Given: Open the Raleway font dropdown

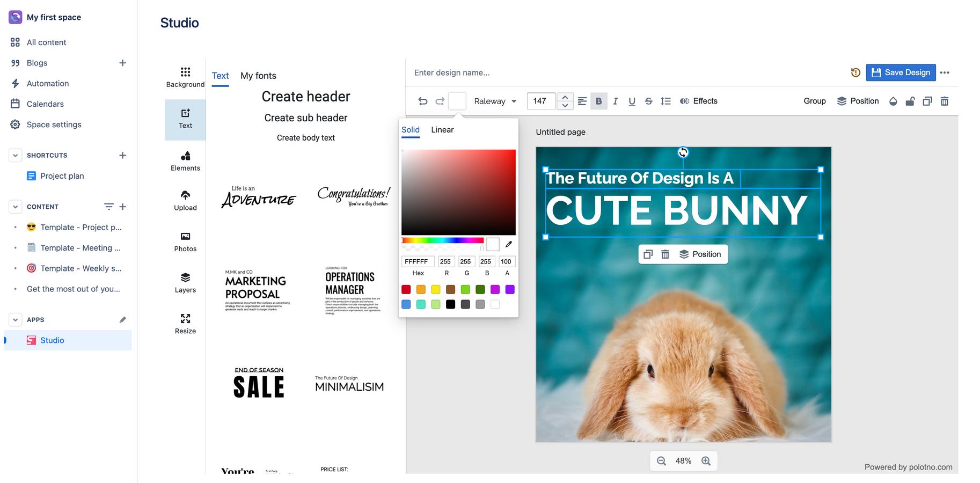Looking at the screenshot, I should [495, 101].
